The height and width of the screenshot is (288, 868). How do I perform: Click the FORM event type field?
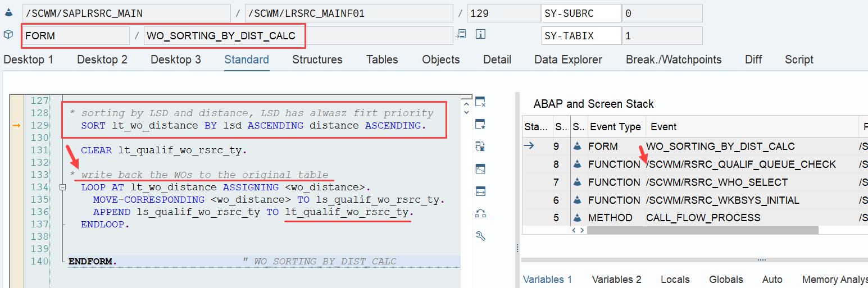(76, 35)
